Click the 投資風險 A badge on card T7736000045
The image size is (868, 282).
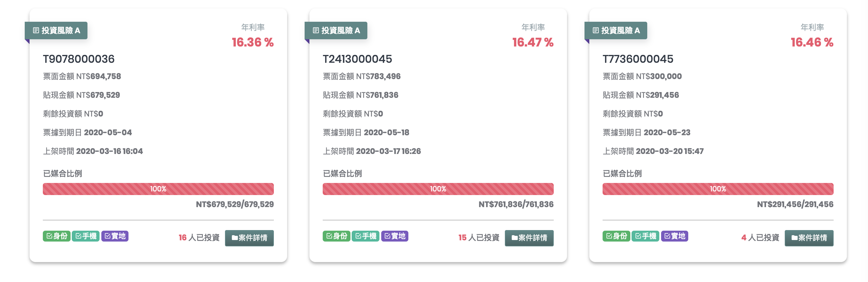[x=616, y=30]
